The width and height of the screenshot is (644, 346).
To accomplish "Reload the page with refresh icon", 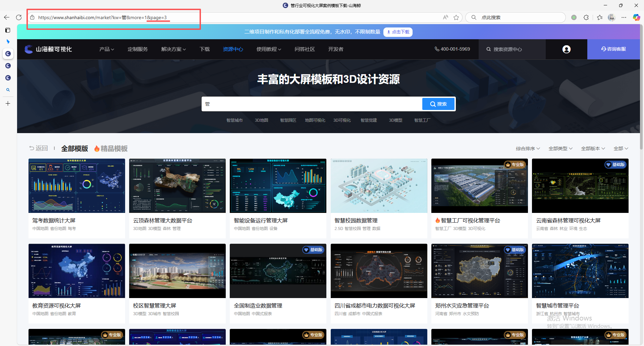I will [19, 17].
